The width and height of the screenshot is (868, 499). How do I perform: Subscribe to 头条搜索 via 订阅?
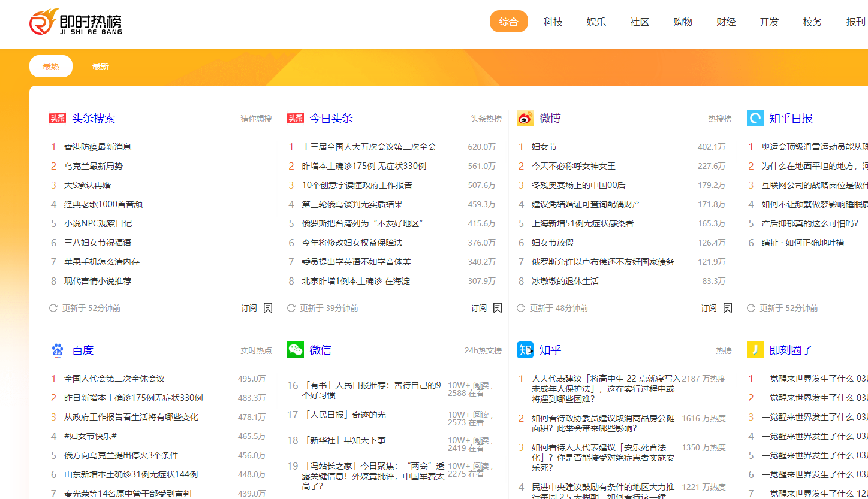(x=249, y=308)
